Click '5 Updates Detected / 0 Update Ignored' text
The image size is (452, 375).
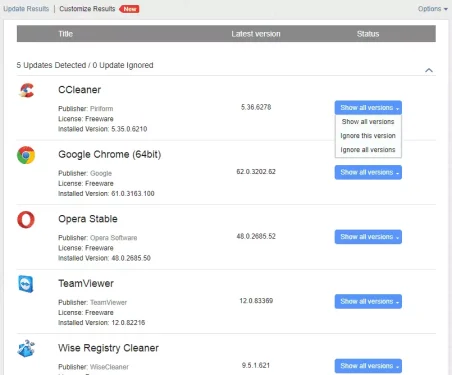(85, 65)
